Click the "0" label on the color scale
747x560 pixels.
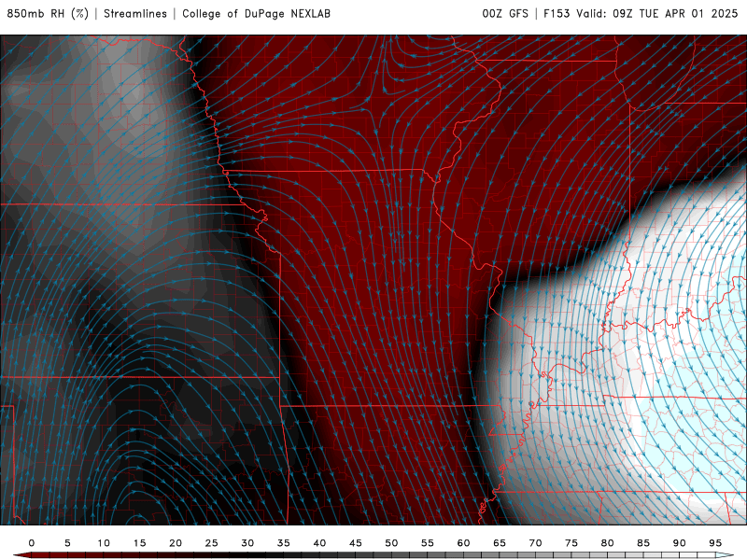(32, 543)
